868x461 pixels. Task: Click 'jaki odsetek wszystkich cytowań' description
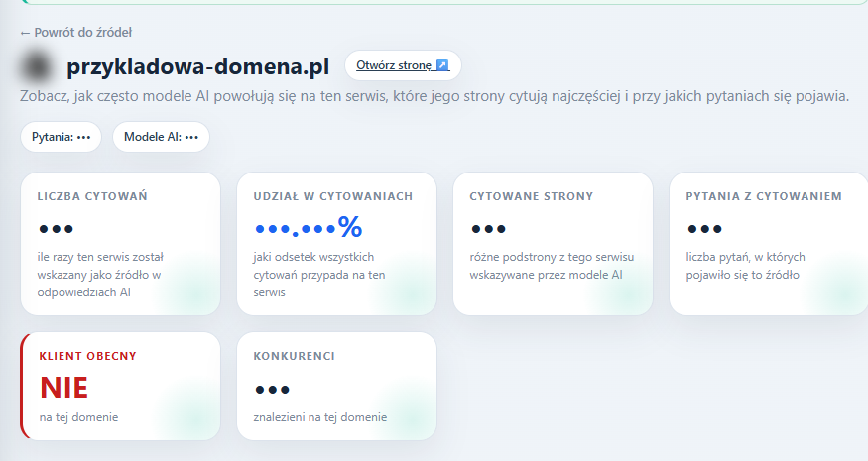(319, 275)
